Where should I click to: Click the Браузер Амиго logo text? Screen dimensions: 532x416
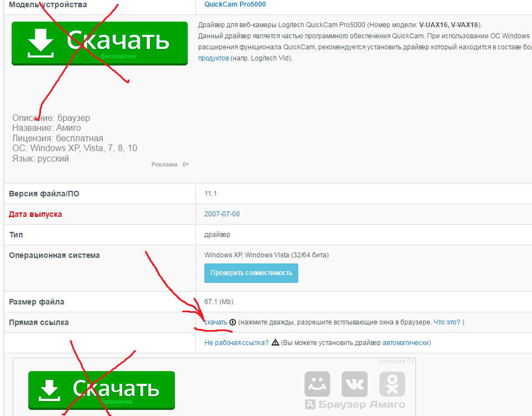coord(355,404)
